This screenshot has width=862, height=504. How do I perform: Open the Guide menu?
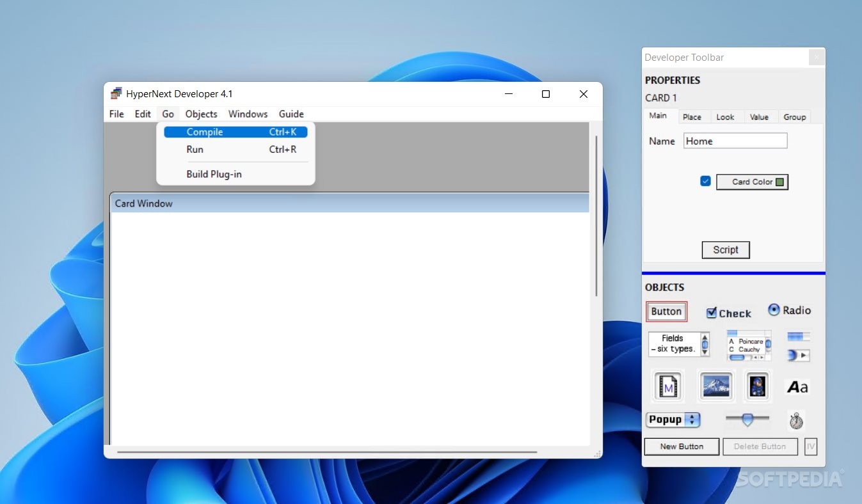pos(291,114)
